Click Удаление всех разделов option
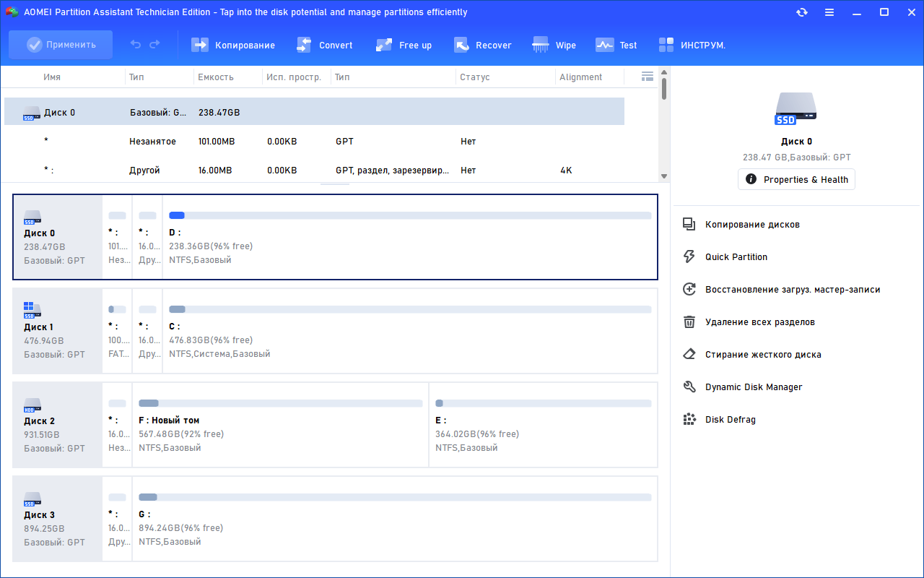 (x=760, y=322)
